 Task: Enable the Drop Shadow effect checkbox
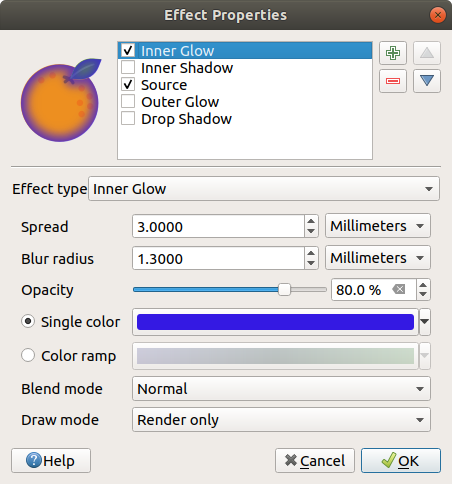click(x=128, y=118)
